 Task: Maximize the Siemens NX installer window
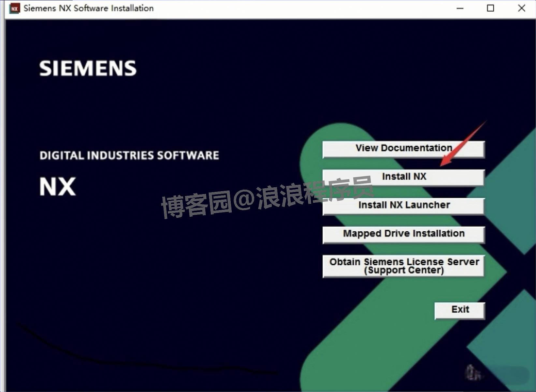490,8
